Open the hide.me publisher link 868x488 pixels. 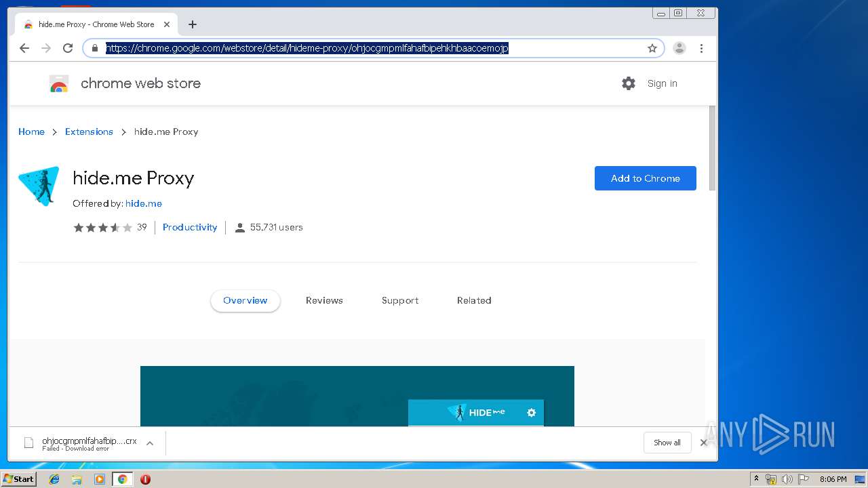click(144, 203)
